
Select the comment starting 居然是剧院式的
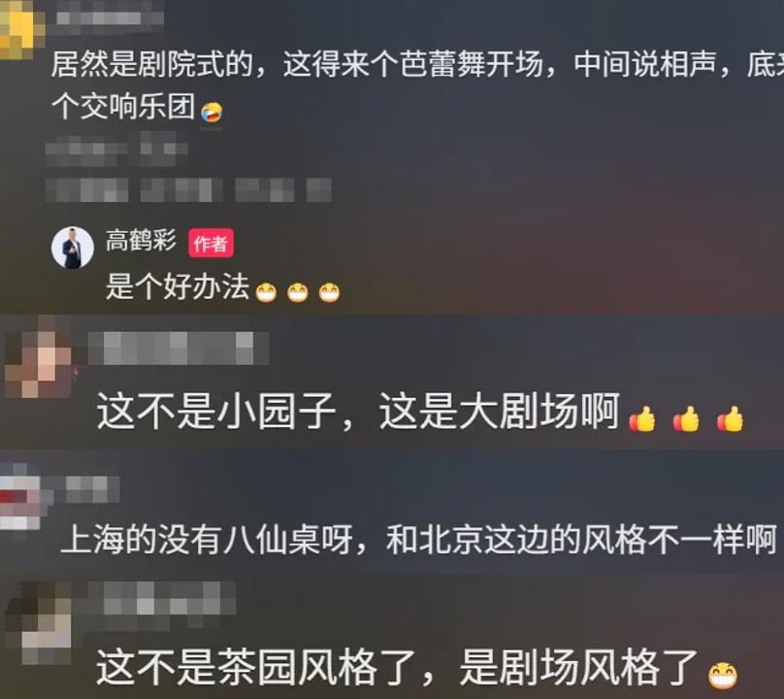(417, 85)
